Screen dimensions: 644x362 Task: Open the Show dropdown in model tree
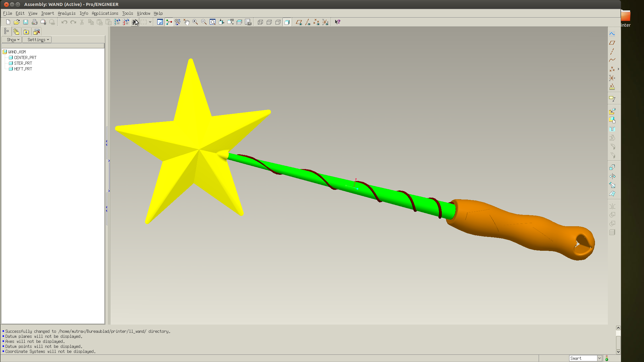point(13,40)
